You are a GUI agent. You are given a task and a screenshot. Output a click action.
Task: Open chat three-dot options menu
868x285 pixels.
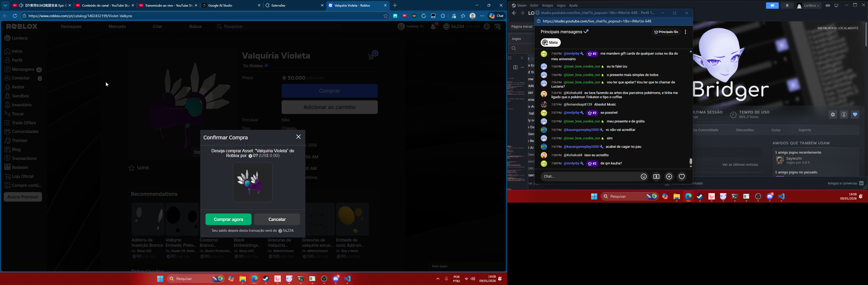(685, 32)
